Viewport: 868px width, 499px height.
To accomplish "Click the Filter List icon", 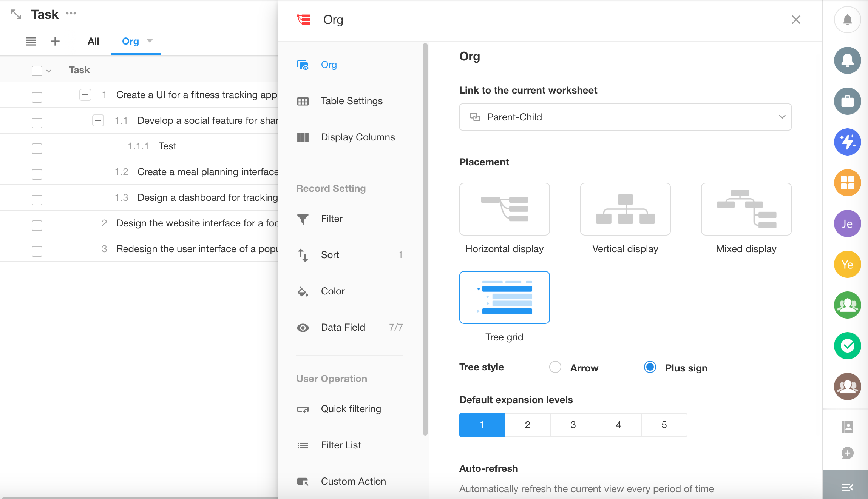I will pos(304,445).
